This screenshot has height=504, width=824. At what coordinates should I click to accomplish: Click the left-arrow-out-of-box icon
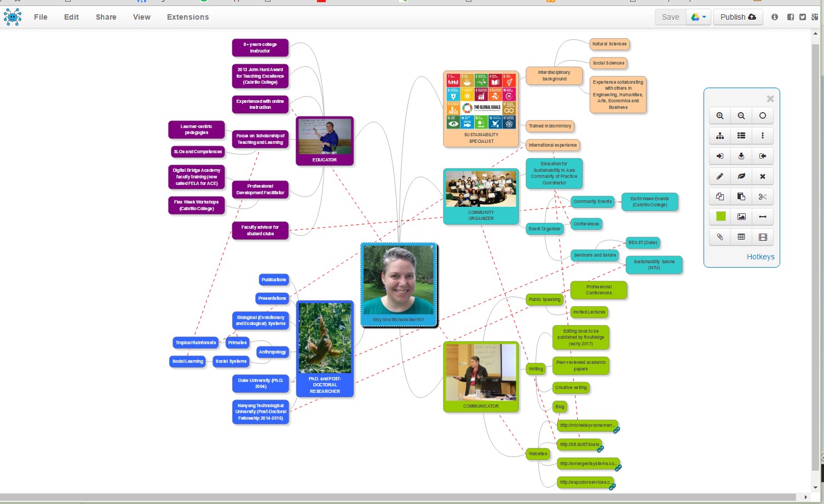pos(763,156)
